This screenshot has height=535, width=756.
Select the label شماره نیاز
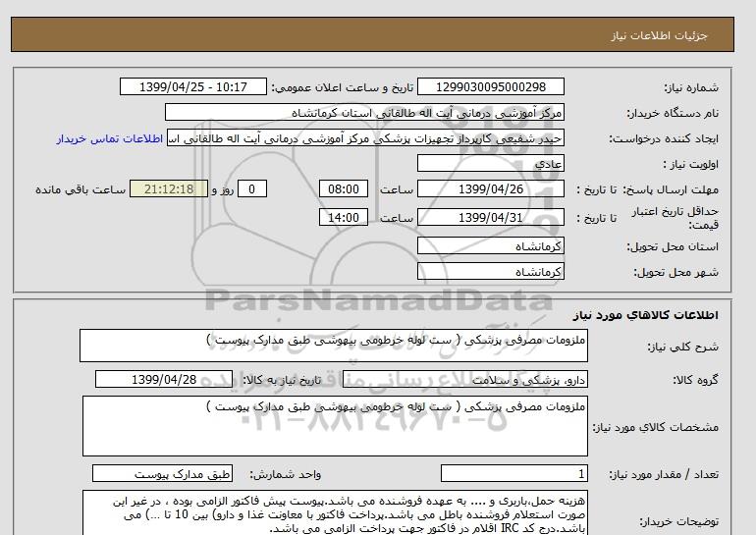[x=691, y=87]
